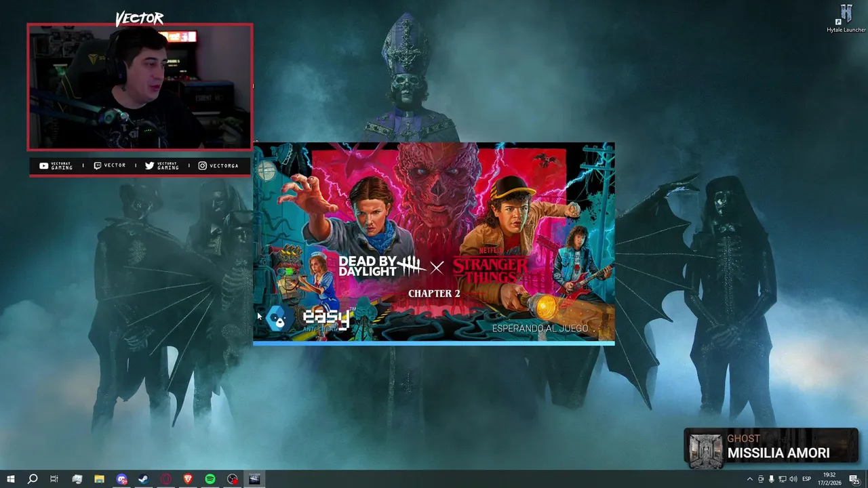Screen dimensions: 868x488
Task: Open Opera browser from the taskbar
Action: (166, 479)
